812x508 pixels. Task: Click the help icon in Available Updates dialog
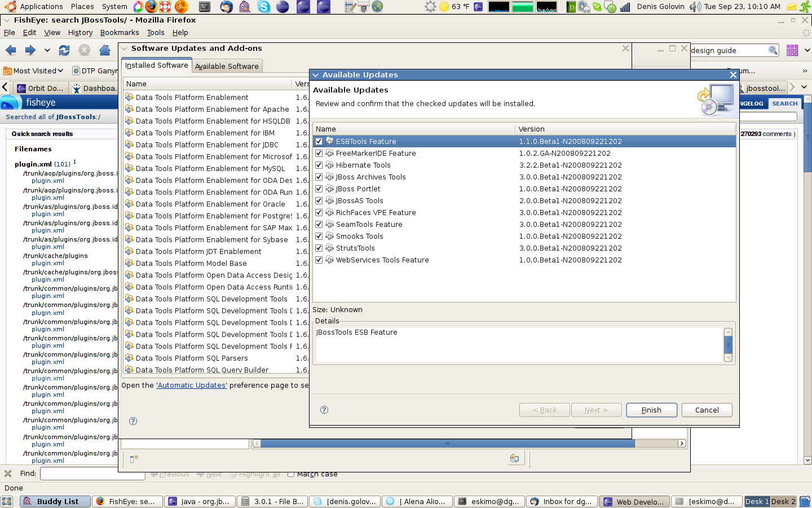tap(324, 410)
